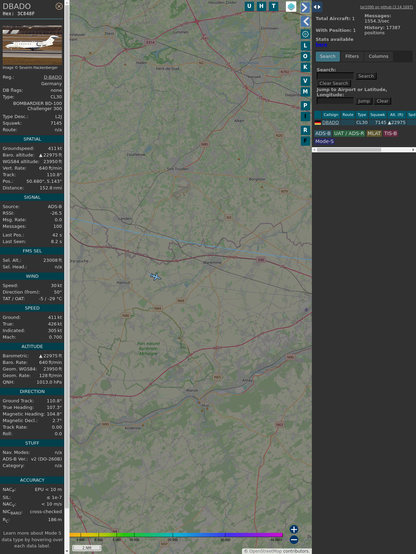This screenshot has height=554, width=416.
Task: Toggle the M map button
Action: click(305, 92)
